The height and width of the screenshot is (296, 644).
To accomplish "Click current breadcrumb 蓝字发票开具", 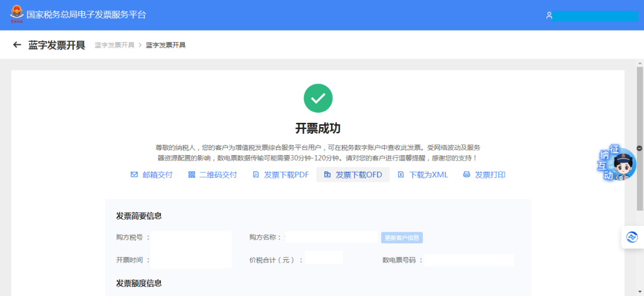I will tap(166, 45).
